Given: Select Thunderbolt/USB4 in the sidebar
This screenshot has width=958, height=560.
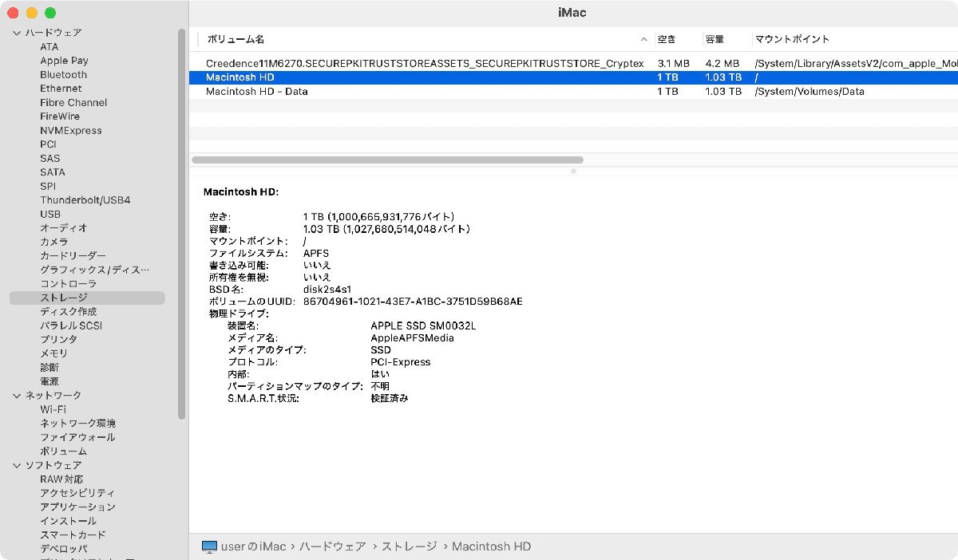Looking at the screenshot, I should (x=85, y=199).
